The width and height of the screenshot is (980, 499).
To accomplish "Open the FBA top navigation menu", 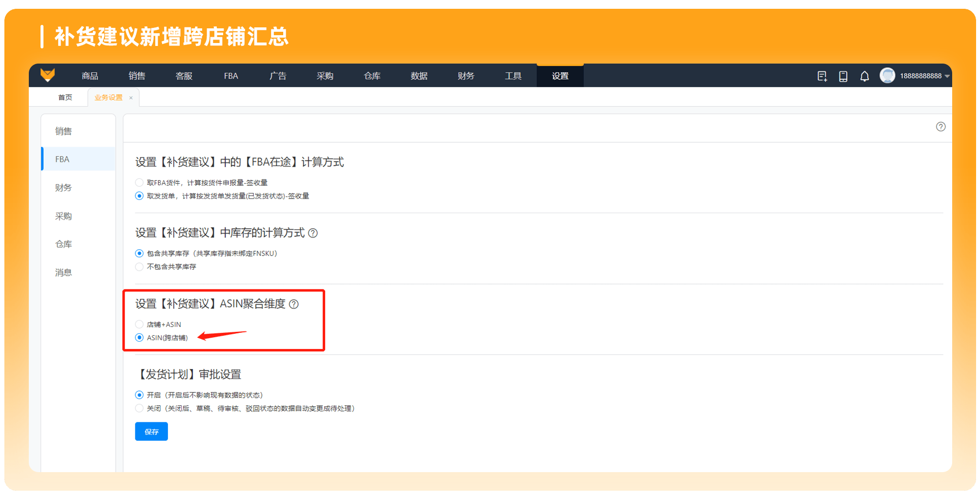I will tap(231, 76).
